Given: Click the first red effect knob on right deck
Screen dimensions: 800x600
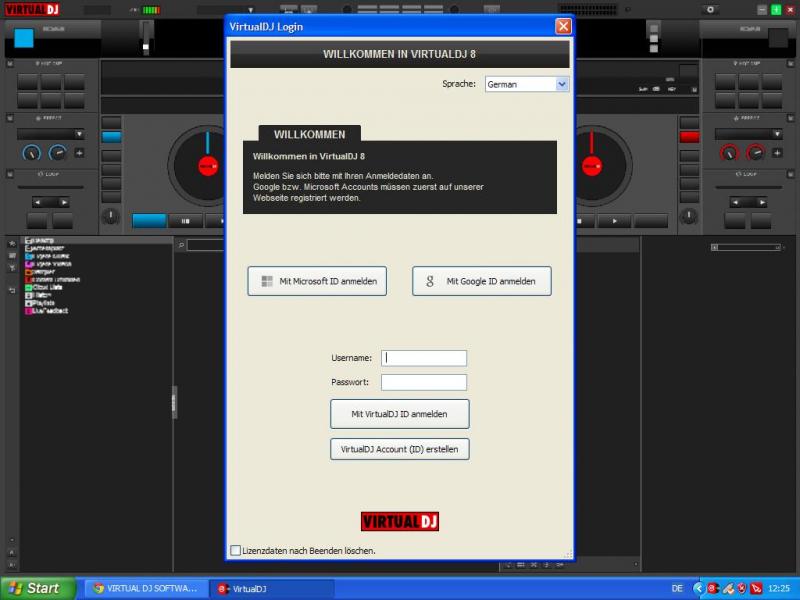Looking at the screenshot, I should point(729,153).
